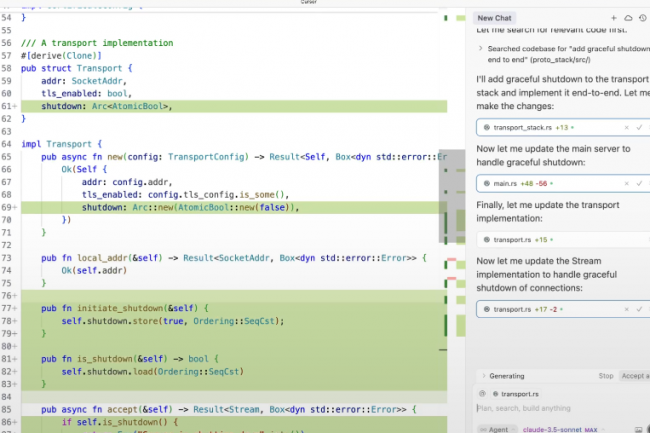Reject changes on transport.rs +17 -2 card

coord(626,309)
